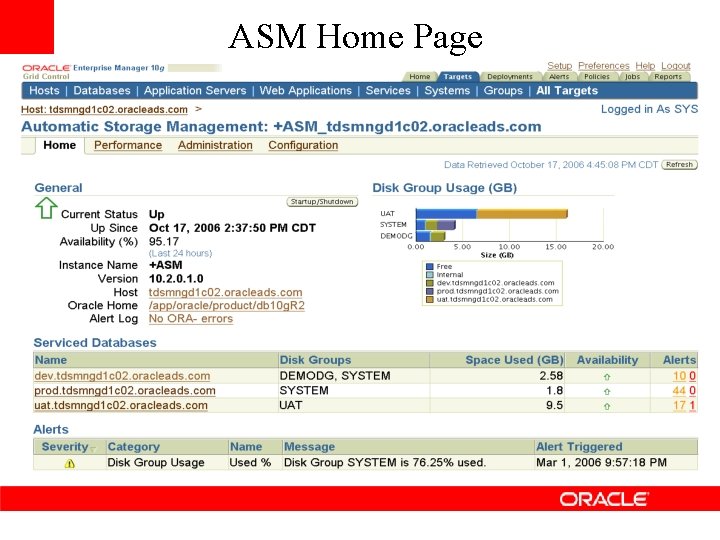Select All Targets in the navigation bar
The height and width of the screenshot is (540, 720).
[x=567, y=90]
